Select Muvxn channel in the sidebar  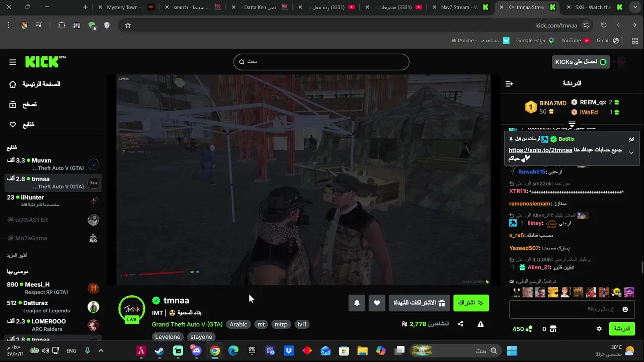53,164
